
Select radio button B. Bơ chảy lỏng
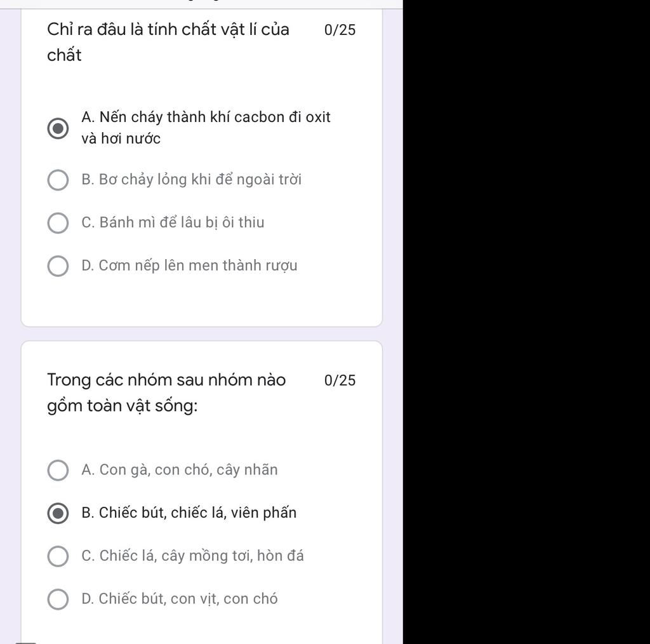coord(58,180)
